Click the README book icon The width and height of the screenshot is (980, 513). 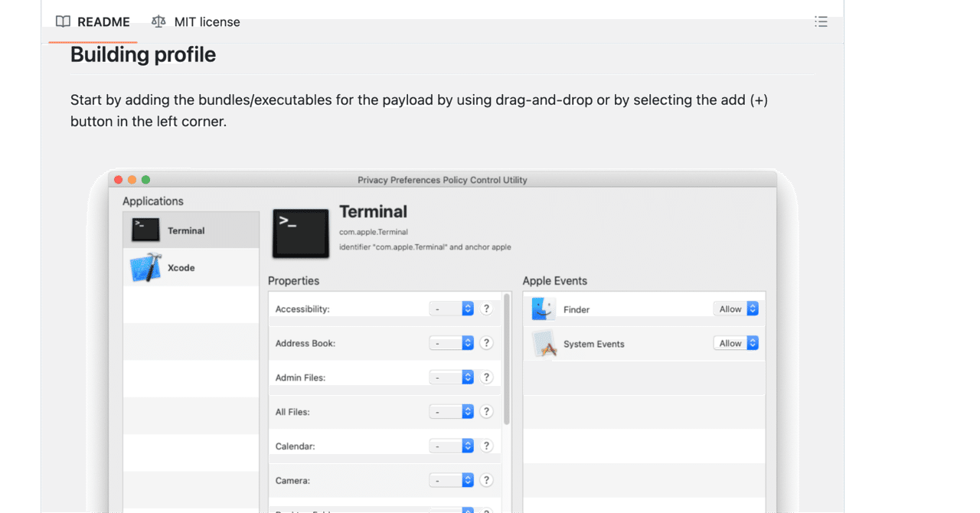pos(63,21)
